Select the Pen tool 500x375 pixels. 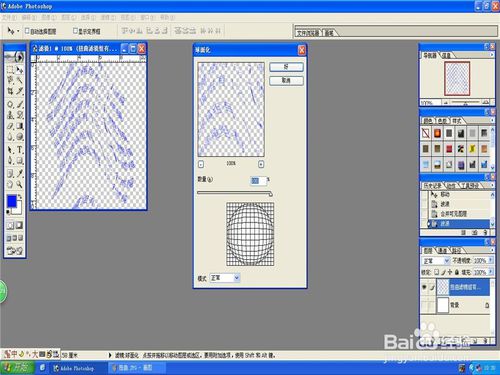(x=10, y=161)
